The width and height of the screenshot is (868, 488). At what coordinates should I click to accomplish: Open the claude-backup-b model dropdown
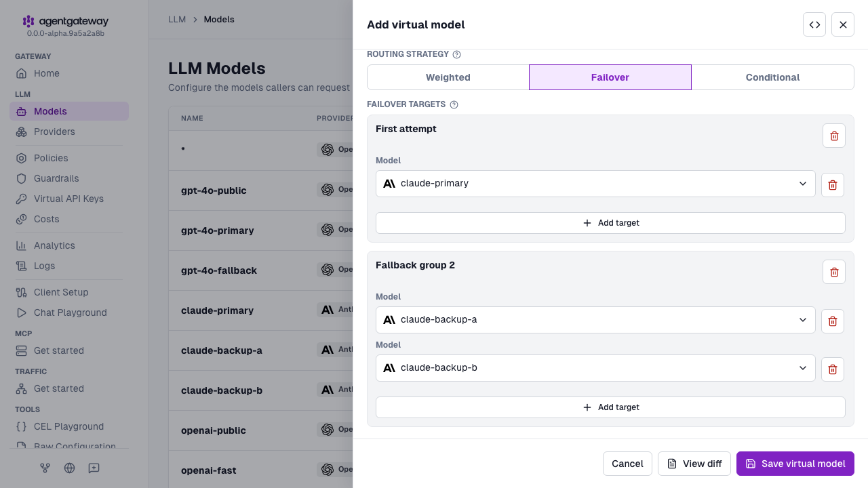tap(595, 368)
